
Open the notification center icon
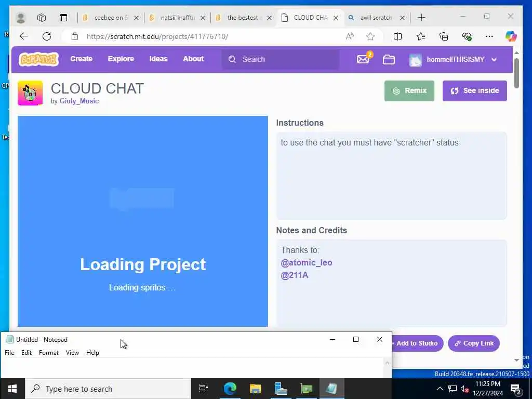coord(516,389)
